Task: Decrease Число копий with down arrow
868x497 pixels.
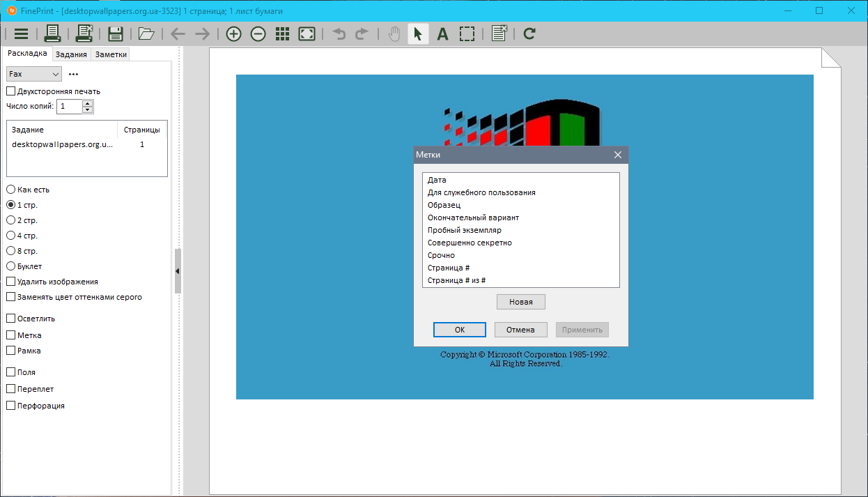Action: [87, 110]
